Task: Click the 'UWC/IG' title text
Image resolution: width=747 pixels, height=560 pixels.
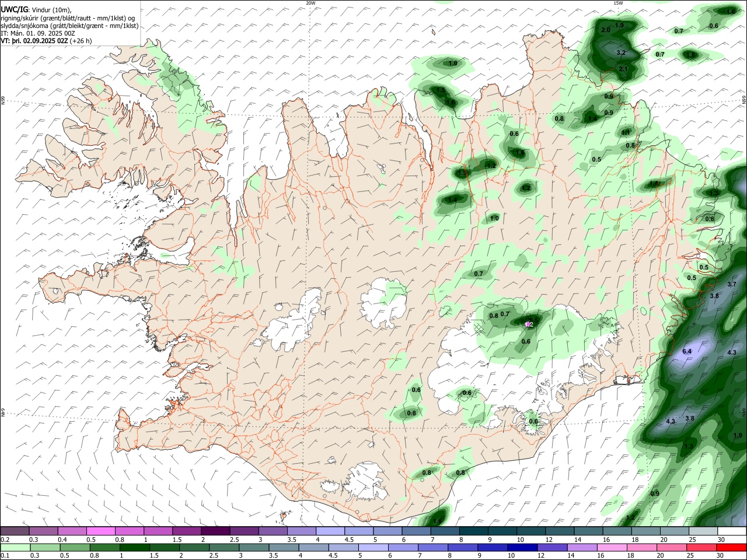Action: 14,9
